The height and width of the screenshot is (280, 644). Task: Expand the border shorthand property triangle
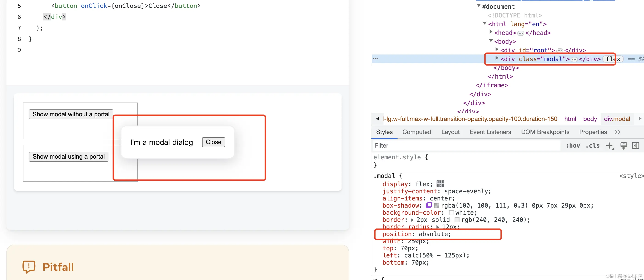click(x=412, y=220)
